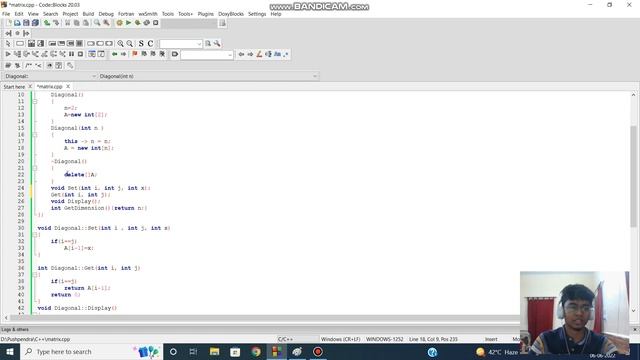Stop the debugger session
This screenshot has height=360, width=640.
tap(80, 54)
